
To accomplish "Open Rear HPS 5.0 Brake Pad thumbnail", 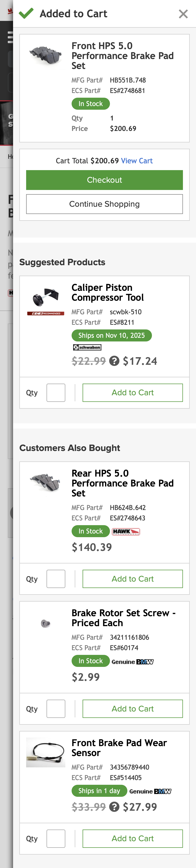I will point(45,482).
